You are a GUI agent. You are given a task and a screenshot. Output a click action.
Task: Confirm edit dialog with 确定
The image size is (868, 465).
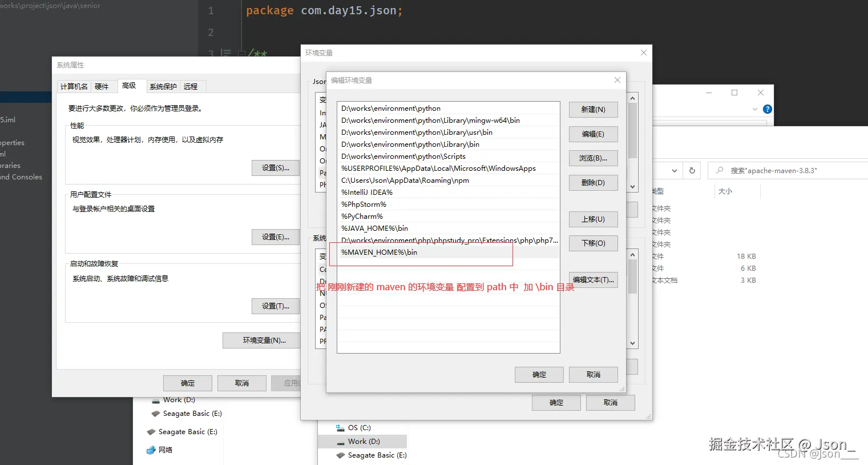(x=539, y=375)
